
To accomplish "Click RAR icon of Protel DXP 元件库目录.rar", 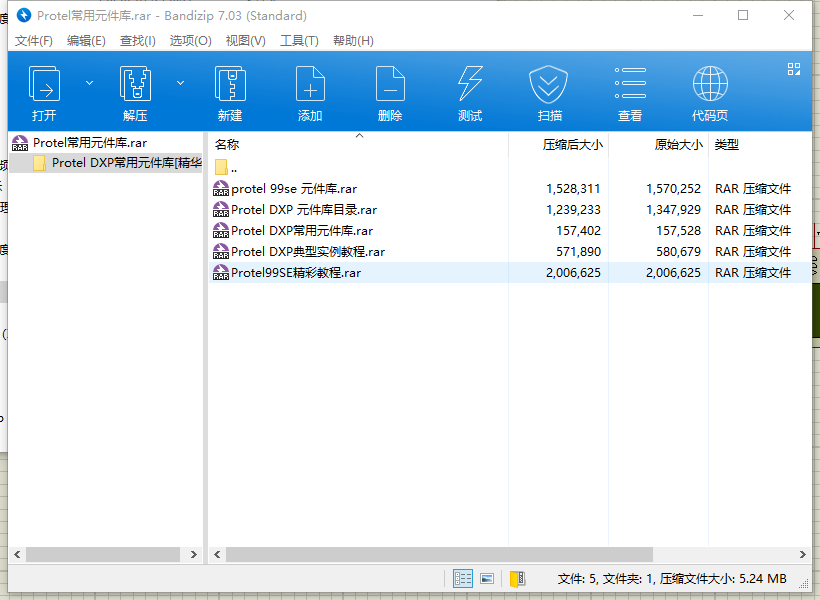I will 221,209.
